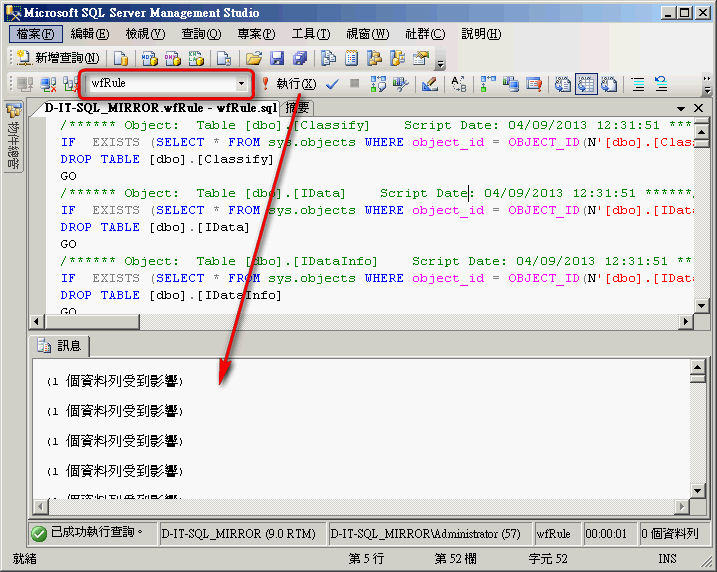This screenshot has width=717, height=572.
Task: Click the New Query (新增查詢) button
Action: 58,58
